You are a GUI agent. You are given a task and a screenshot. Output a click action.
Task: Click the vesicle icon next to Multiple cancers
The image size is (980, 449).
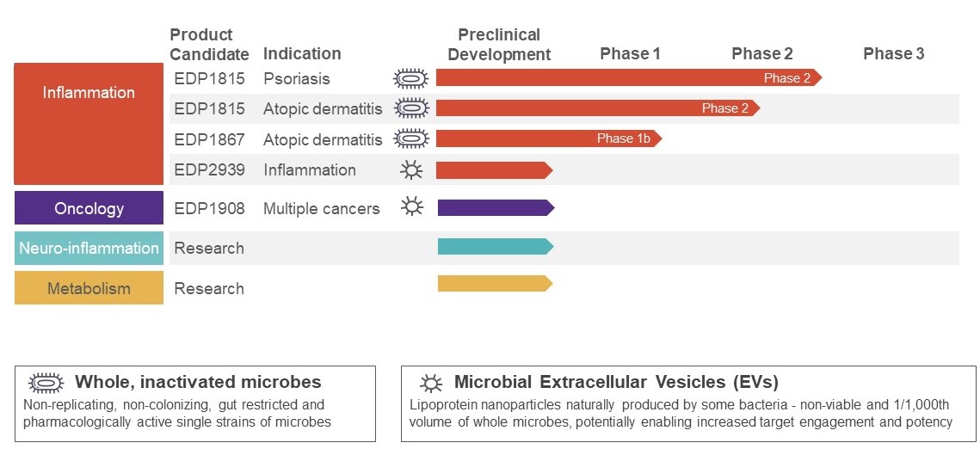coord(414,207)
